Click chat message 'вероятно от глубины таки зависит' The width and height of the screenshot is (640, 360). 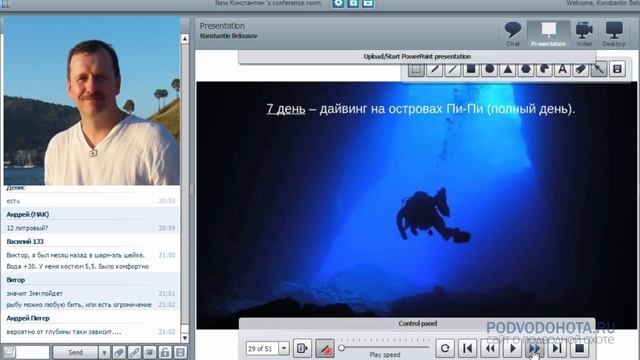[x=64, y=332]
